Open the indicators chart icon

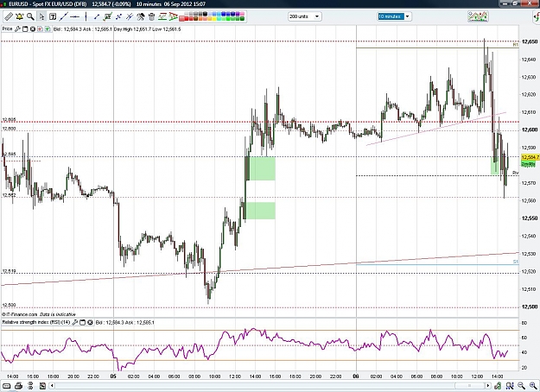[478, 16]
